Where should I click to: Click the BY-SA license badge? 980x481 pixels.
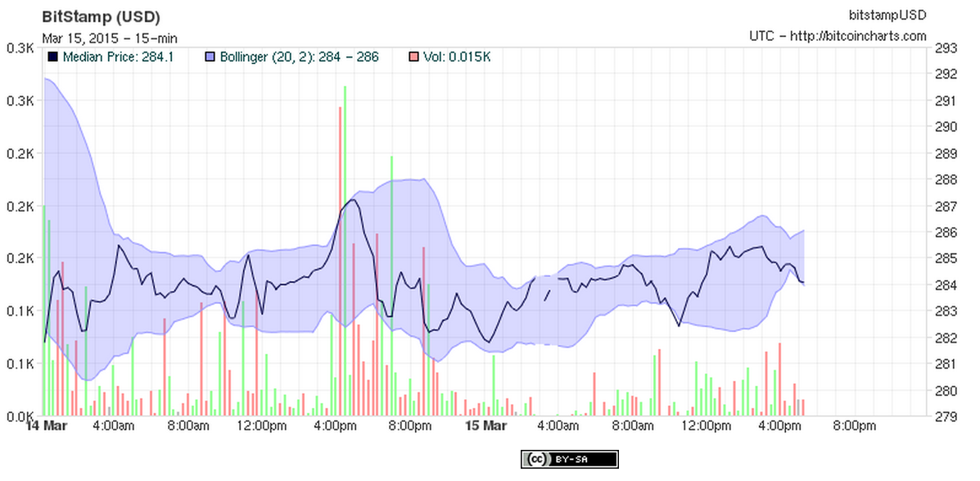pyautogui.click(x=573, y=459)
